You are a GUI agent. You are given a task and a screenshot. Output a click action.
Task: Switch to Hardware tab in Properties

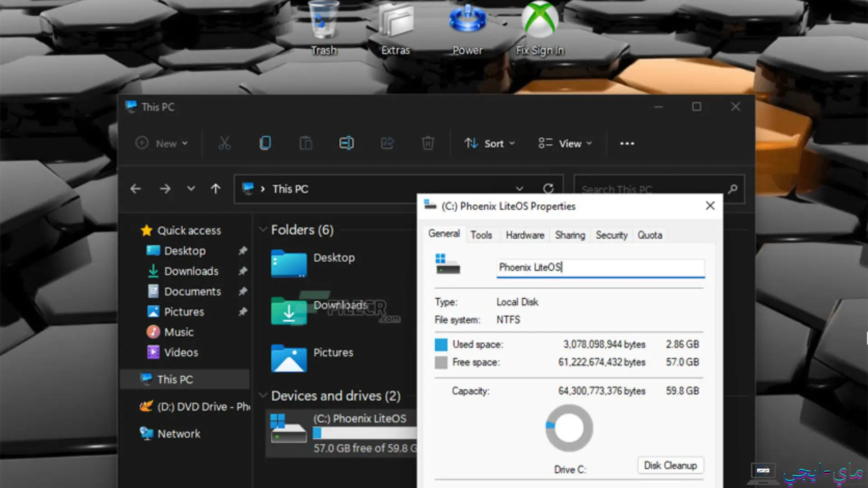(525, 235)
